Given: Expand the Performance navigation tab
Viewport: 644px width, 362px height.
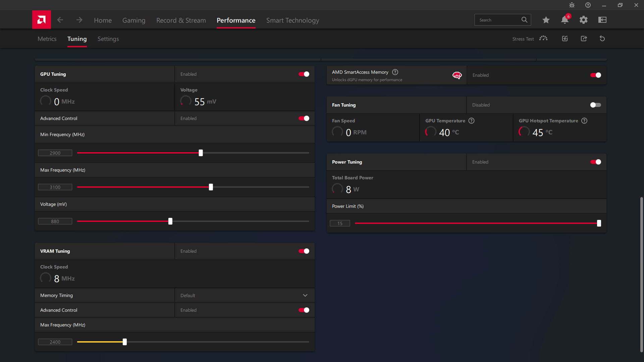Looking at the screenshot, I should point(236,20).
